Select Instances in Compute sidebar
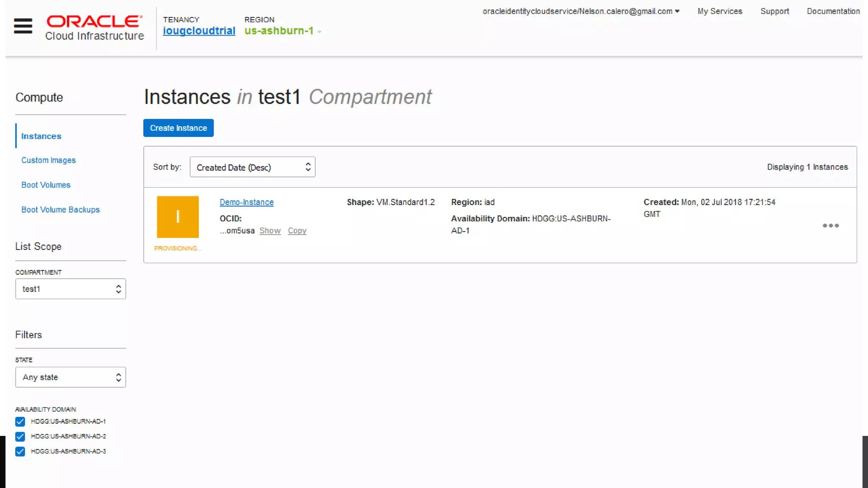Screen dimensions: 868x488 click(x=41, y=136)
